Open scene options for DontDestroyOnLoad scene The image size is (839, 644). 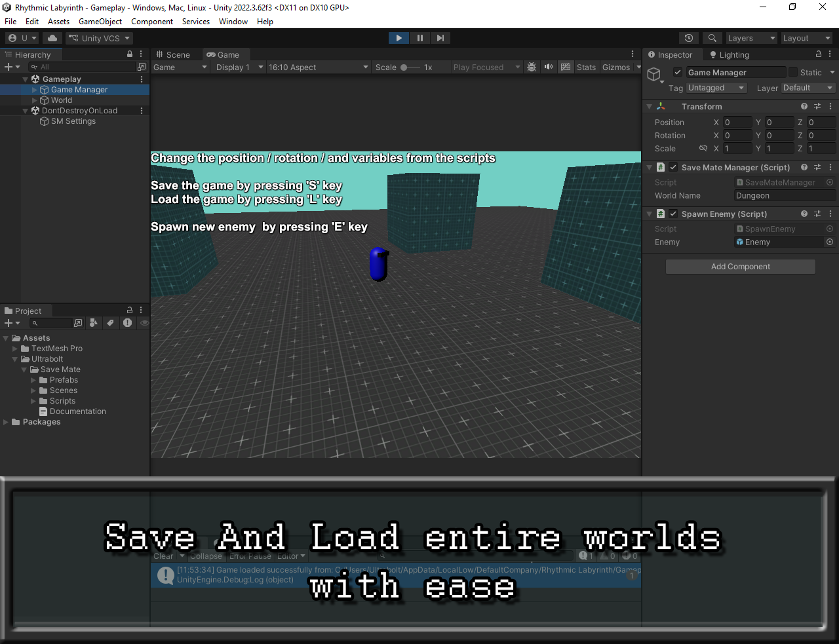[142, 111]
